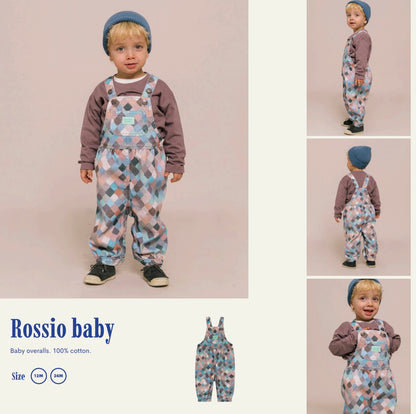Click the shoes in the side-profile thumbnail

(353, 127)
